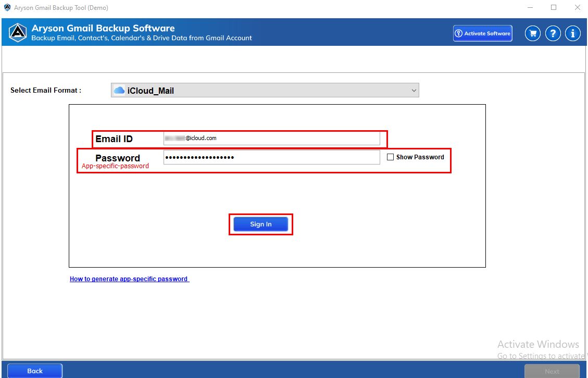Image resolution: width=588 pixels, height=378 pixels.
Task: Click the 'Select Email Format :' label
Action: click(46, 90)
